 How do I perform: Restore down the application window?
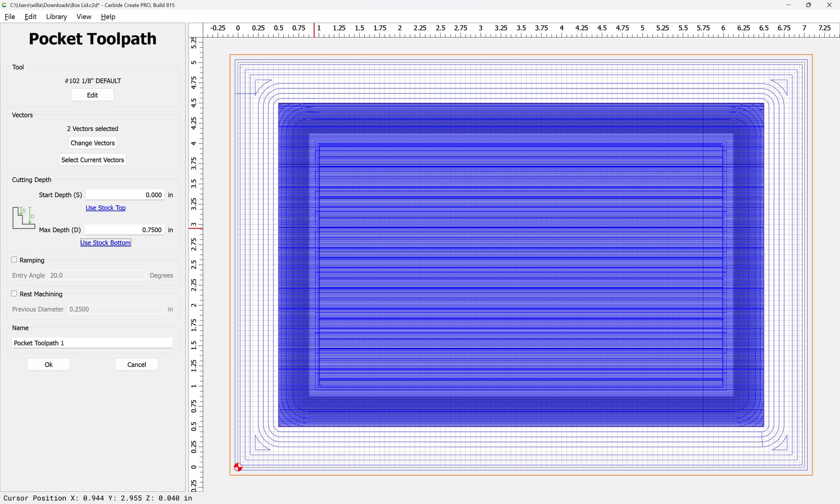point(808,5)
